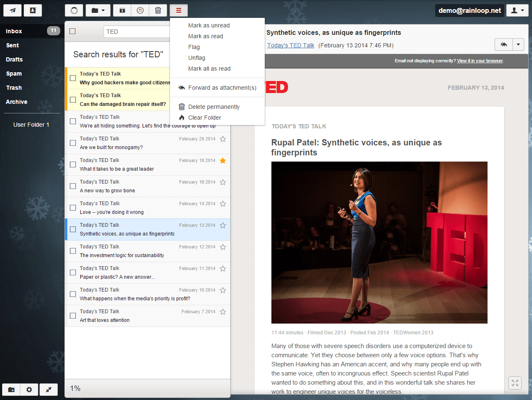
Task: Select "Mark all as read" menu option
Action: pyautogui.click(x=209, y=69)
